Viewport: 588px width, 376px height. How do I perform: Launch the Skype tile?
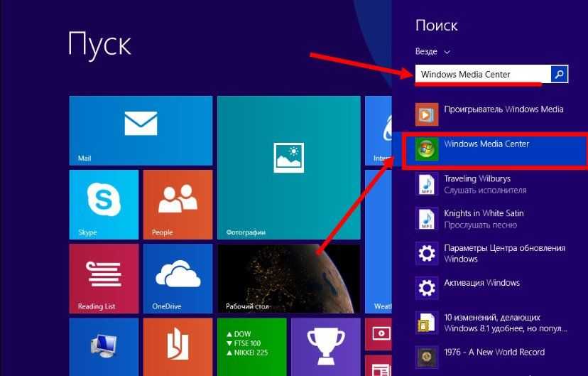104,204
